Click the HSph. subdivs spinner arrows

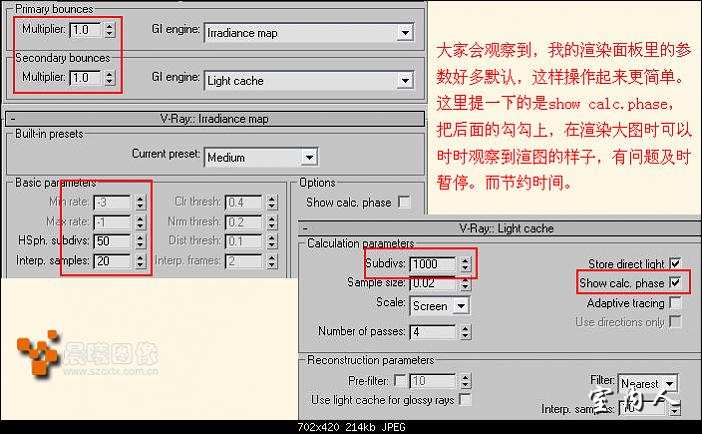pyautogui.click(x=140, y=241)
